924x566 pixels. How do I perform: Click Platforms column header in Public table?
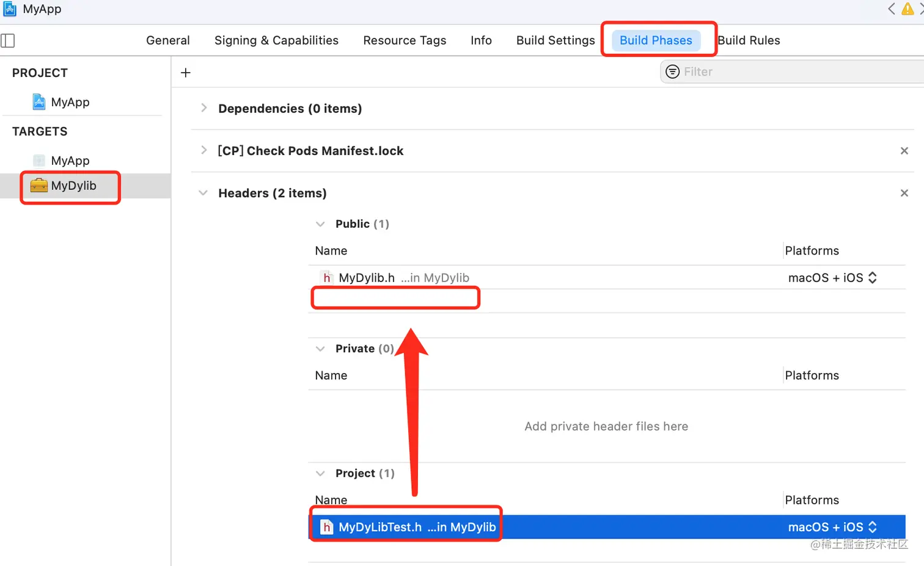point(812,251)
